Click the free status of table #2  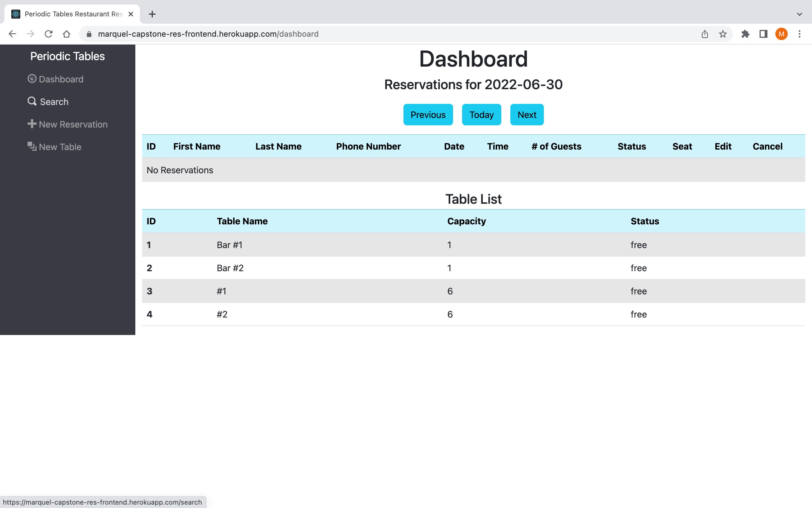pos(639,314)
